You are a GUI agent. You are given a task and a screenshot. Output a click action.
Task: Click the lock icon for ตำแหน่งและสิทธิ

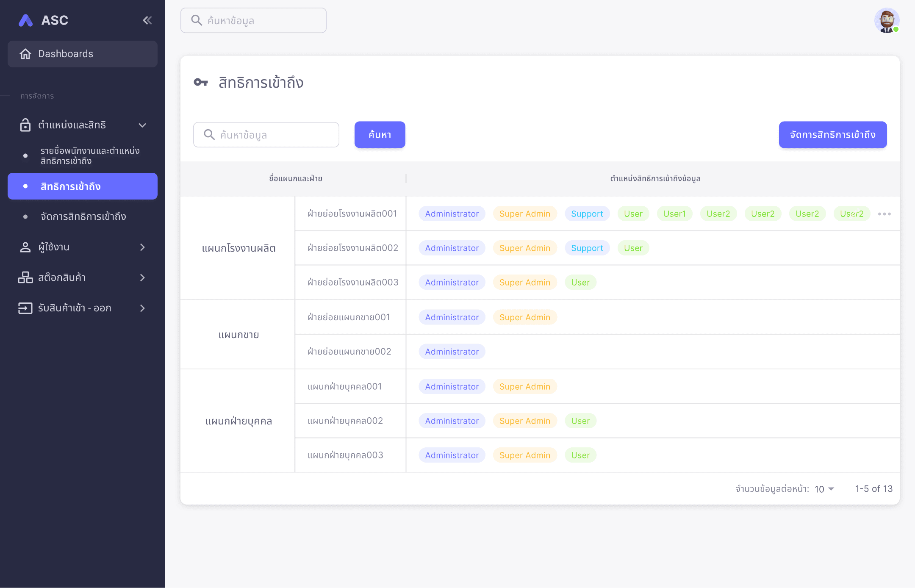25,125
